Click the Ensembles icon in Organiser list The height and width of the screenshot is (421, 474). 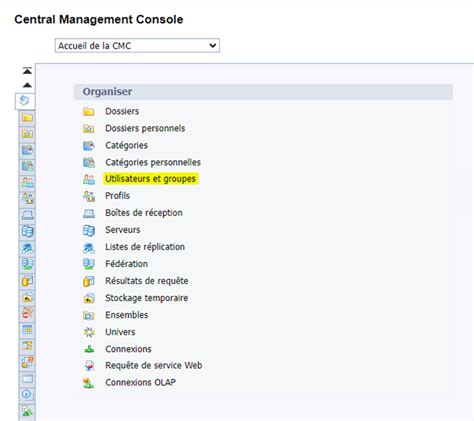(89, 315)
